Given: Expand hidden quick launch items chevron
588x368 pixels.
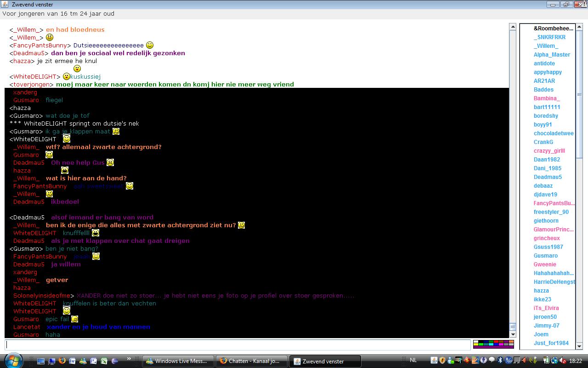Looking at the screenshot, I should (129, 358).
